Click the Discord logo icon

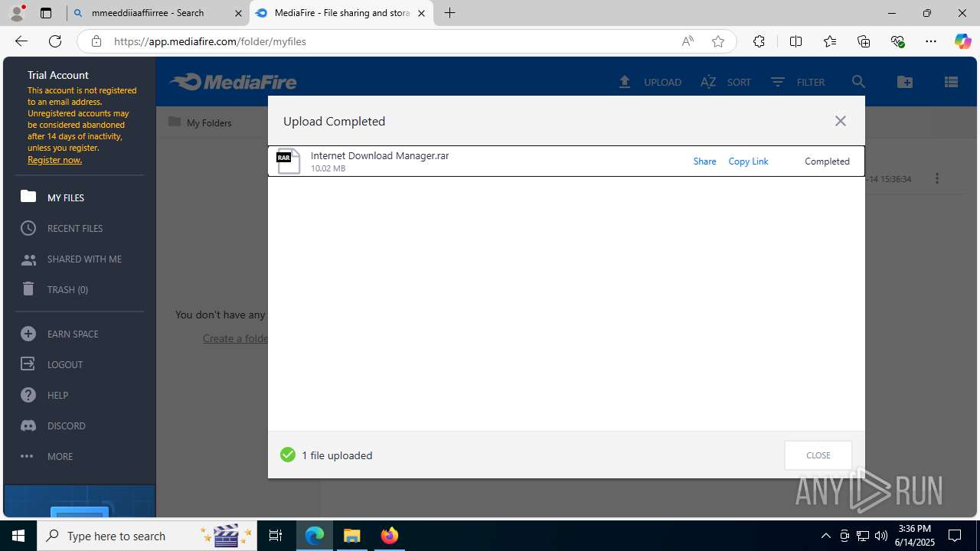coord(28,425)
